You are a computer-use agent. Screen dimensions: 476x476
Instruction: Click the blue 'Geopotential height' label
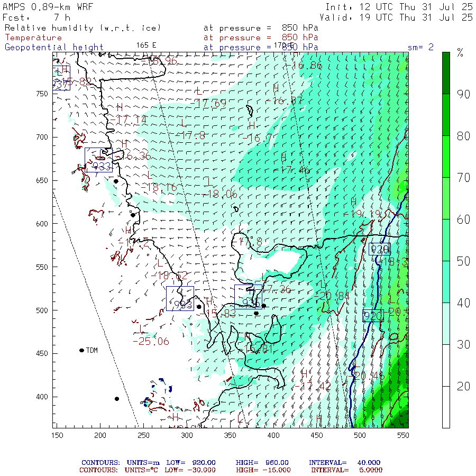pos(54,48)
